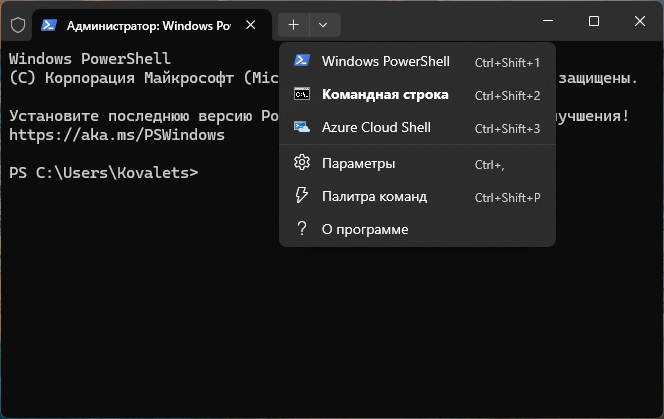Maximize the Terminal window
The image size is (664, 419).
594,21
